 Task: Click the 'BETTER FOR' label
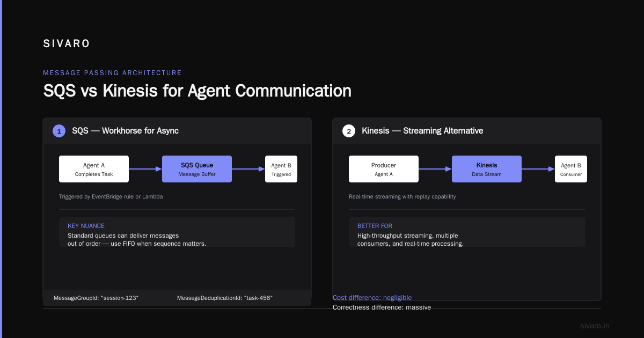375,226
